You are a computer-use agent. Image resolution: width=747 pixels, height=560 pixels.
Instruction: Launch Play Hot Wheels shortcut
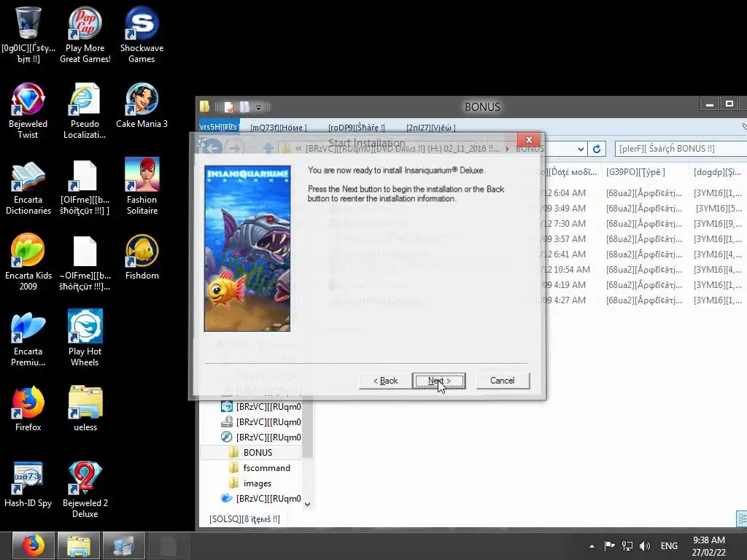[85, 338]
